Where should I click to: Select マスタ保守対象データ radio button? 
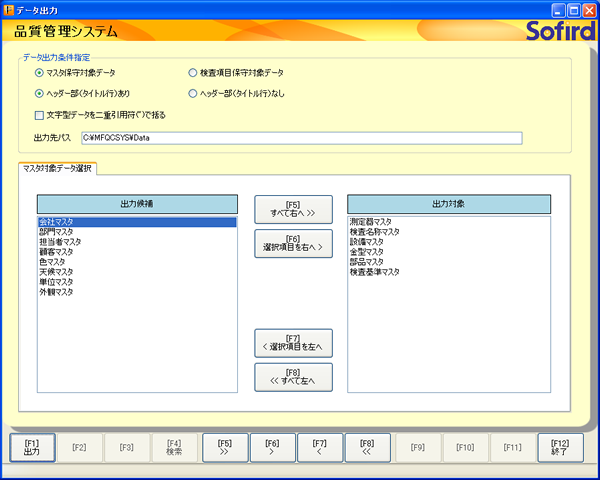point(39,73)
